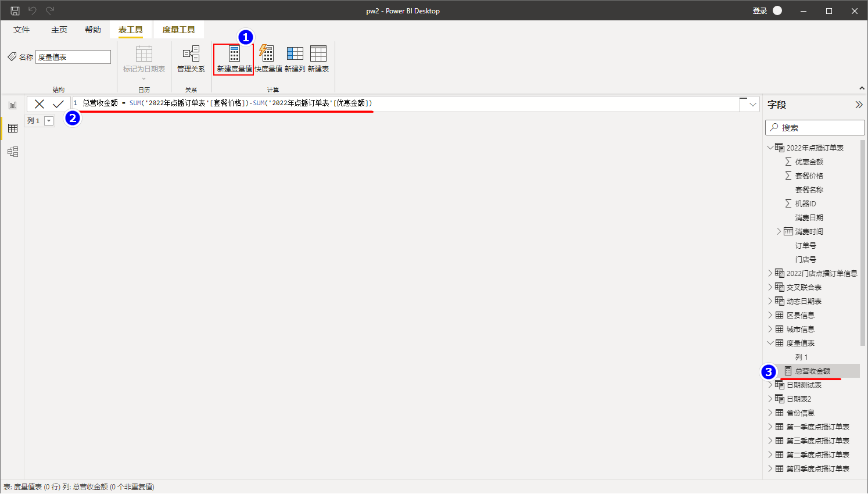The height and width of the screenshot is (494, 868).
Task: Select the 第二季度点播订单表 table
Action: coord(817,454)
